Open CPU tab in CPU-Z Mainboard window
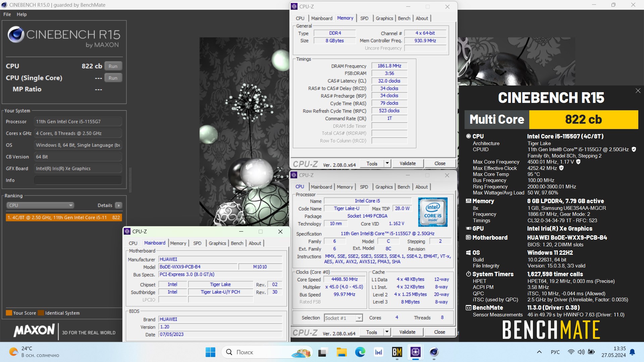Viewport: 644px width, 362px height. click(x=133, y=243)
